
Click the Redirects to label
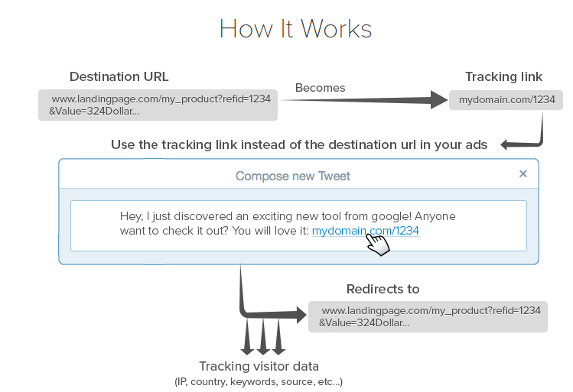[x=383, y=289]
